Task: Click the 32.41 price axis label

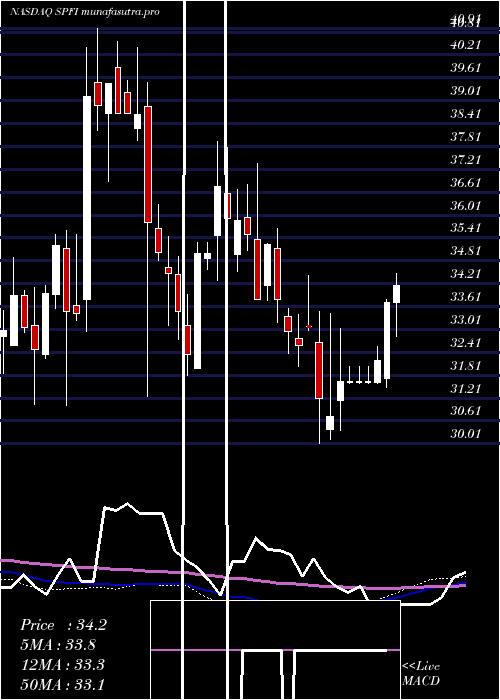Action: tap(465, 343)
